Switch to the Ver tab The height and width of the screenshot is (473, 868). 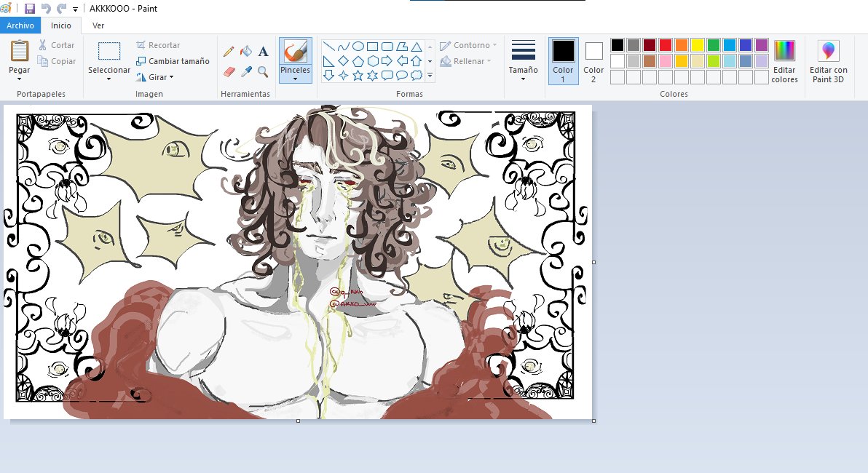[x=98, y=25]
